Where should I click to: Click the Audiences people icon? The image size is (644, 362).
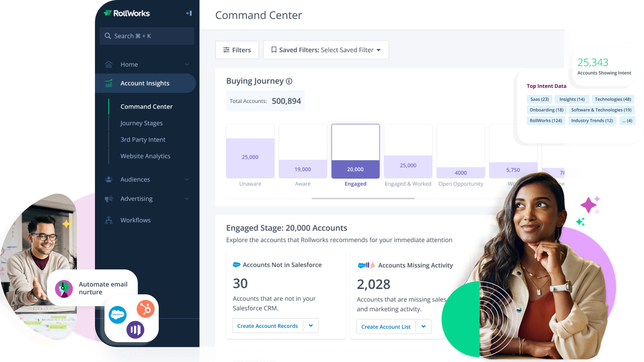coord(109,179)
